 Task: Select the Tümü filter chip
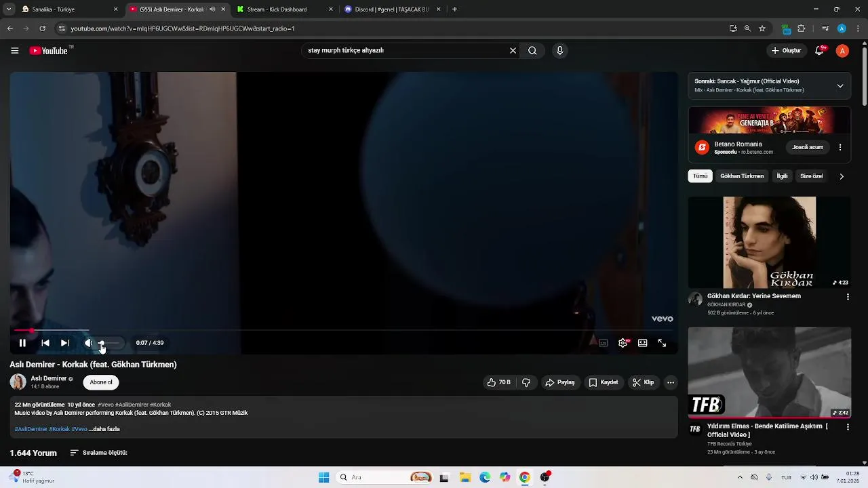tap(701, 176)
